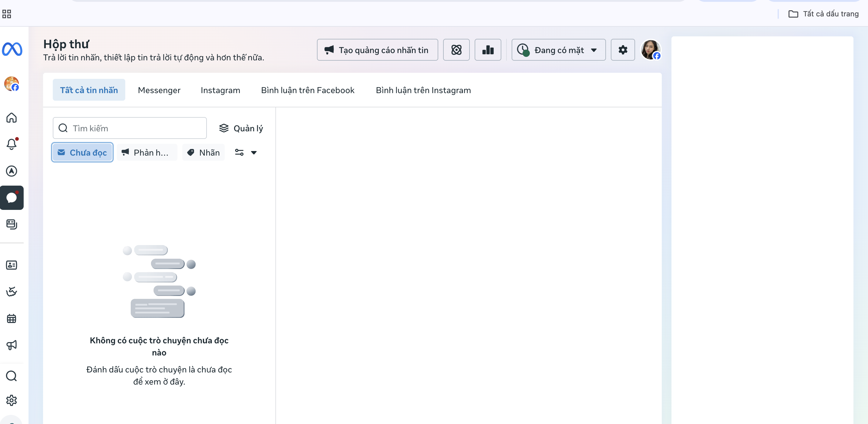The height and width of the screenshot is (424, 868).
Task: Switch to Bình luận trên Facebook tab
Action: pos(307,90)
